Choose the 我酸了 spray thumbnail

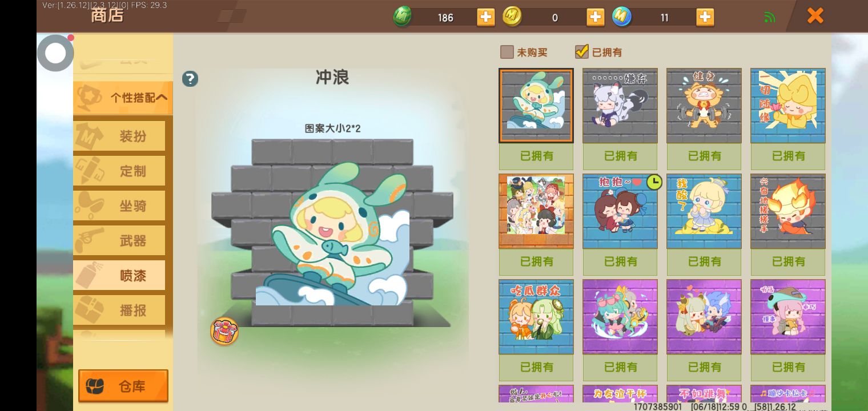point(704,211)
